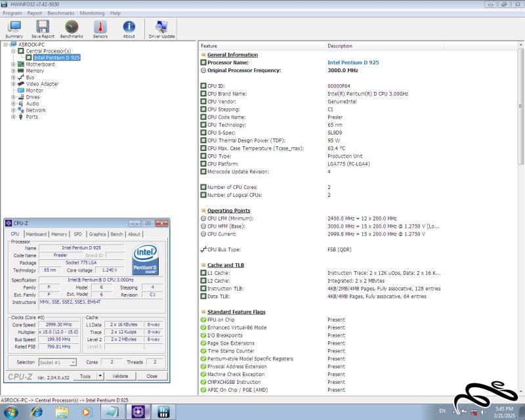Open the Help menu
525x420 pixels.
115,13
